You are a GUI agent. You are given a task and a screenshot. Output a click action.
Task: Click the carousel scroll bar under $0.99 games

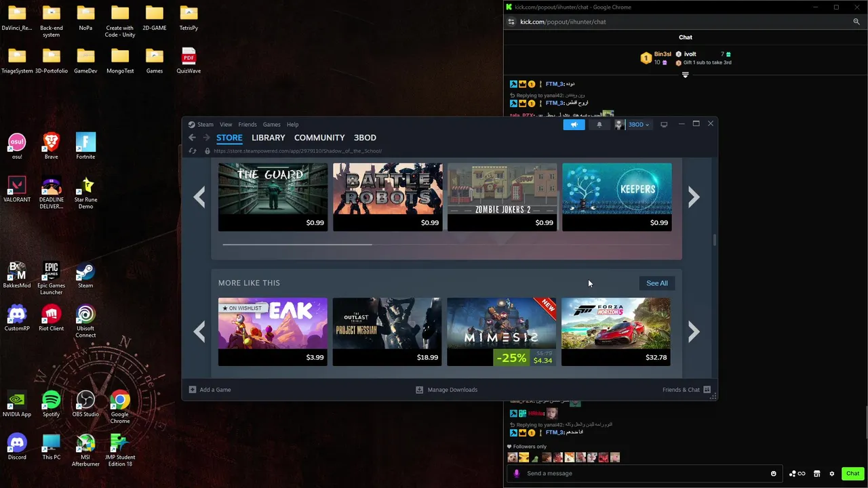[x=297, y=244]
